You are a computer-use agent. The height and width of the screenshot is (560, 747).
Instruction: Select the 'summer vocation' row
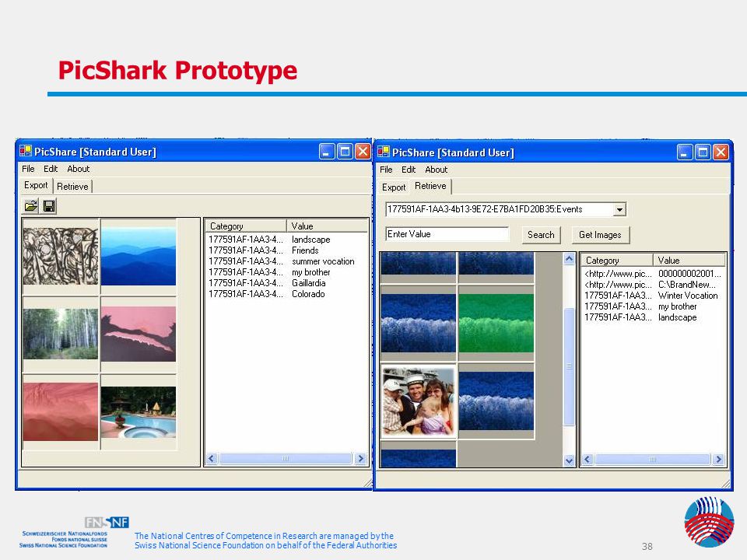click(286, 261)
